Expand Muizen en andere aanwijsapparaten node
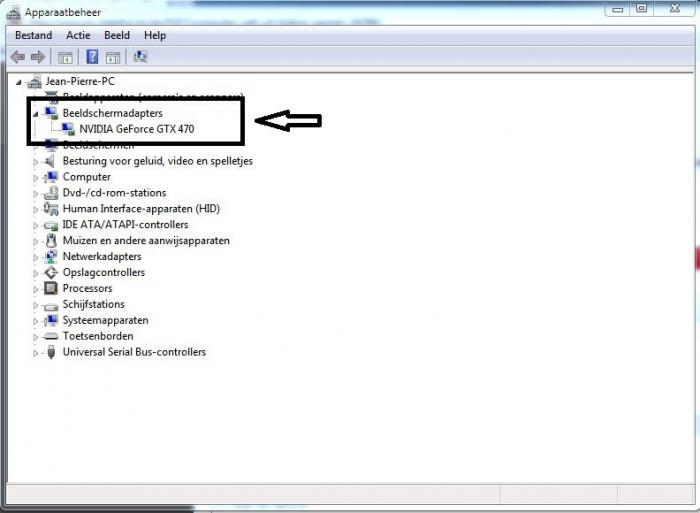This screenshot has height=513, width=700. click(36, 241)
